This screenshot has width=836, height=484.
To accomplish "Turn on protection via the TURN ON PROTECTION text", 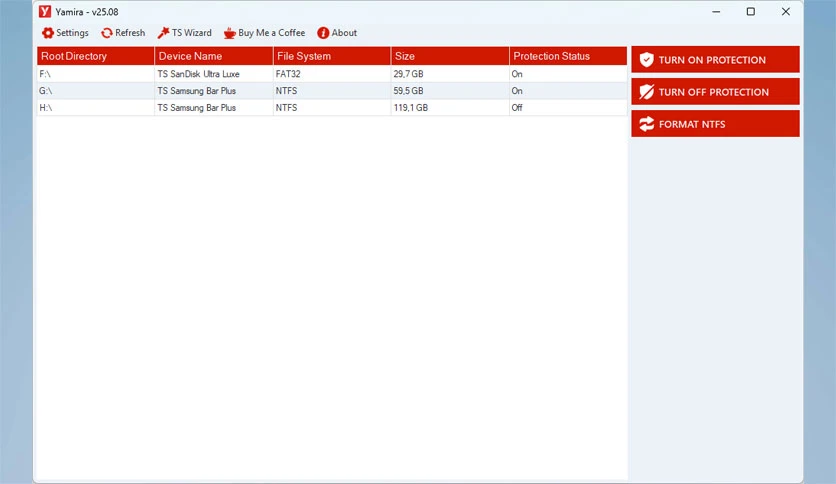I will [x=712, y=60].
